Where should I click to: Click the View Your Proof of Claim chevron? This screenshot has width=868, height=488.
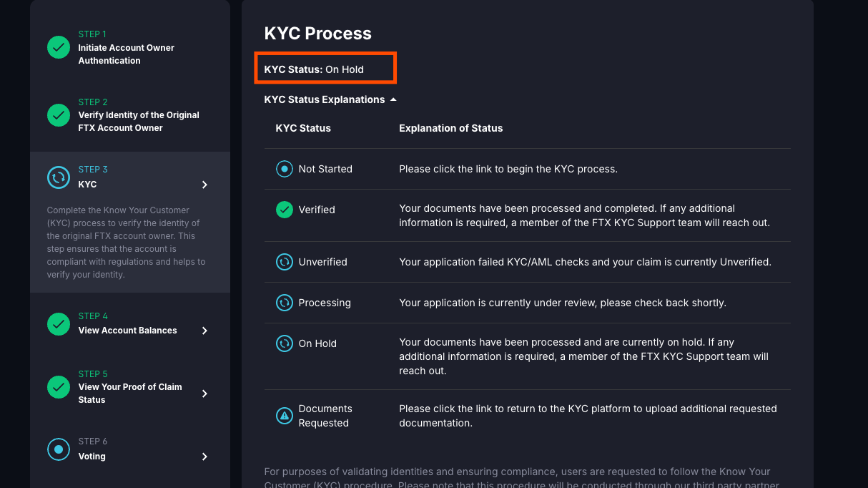click(x=204, y=394)
